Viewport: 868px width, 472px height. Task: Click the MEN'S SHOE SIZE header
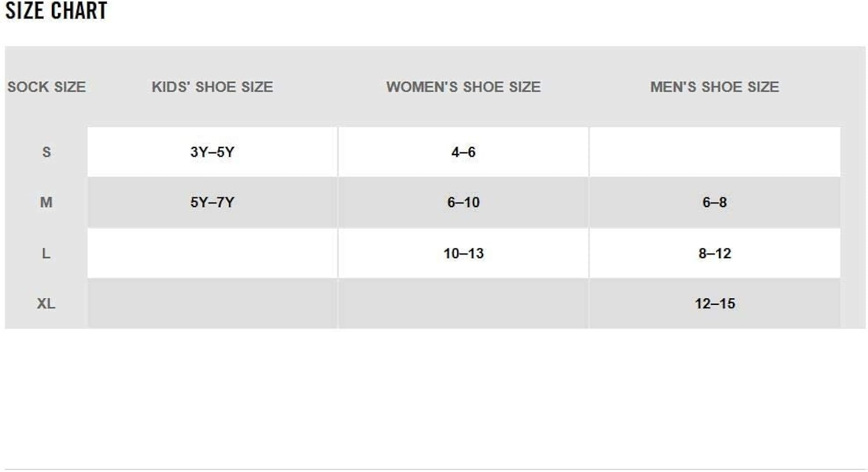pyautogui.click(x=714, y=87)
